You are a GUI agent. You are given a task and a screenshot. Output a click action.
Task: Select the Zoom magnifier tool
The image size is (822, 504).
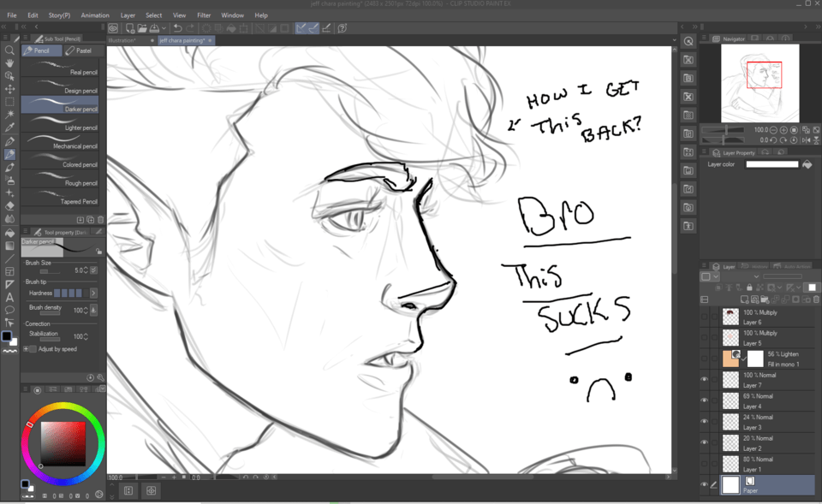9,50
